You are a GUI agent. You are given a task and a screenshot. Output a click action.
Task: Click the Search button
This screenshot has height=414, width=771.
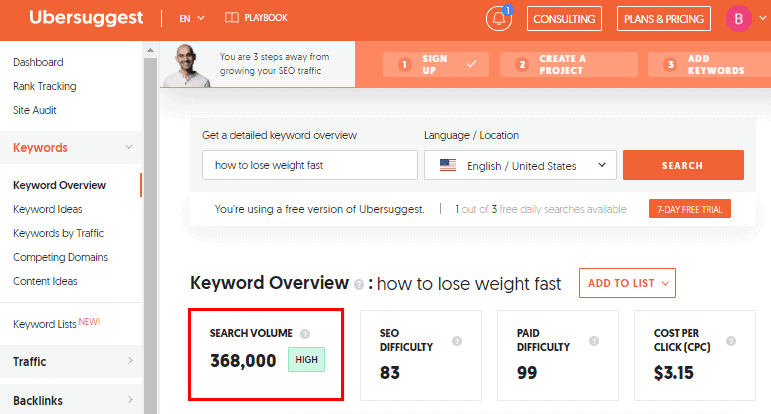pos(683,165)
